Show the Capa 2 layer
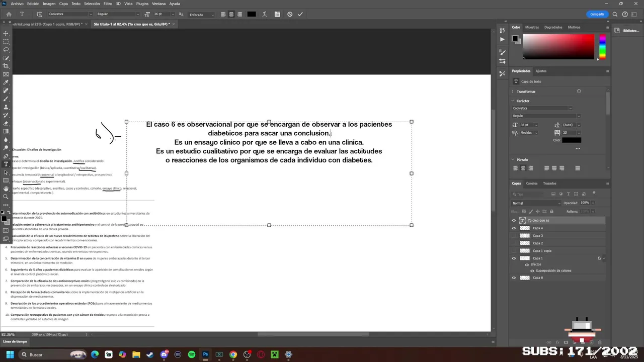 click(514, 243)
